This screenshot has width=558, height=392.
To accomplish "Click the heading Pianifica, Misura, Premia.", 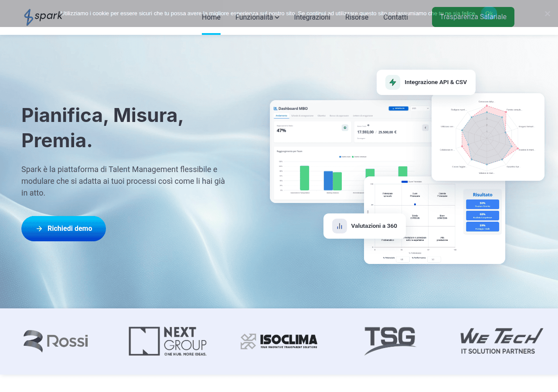I will pos(102,128).
